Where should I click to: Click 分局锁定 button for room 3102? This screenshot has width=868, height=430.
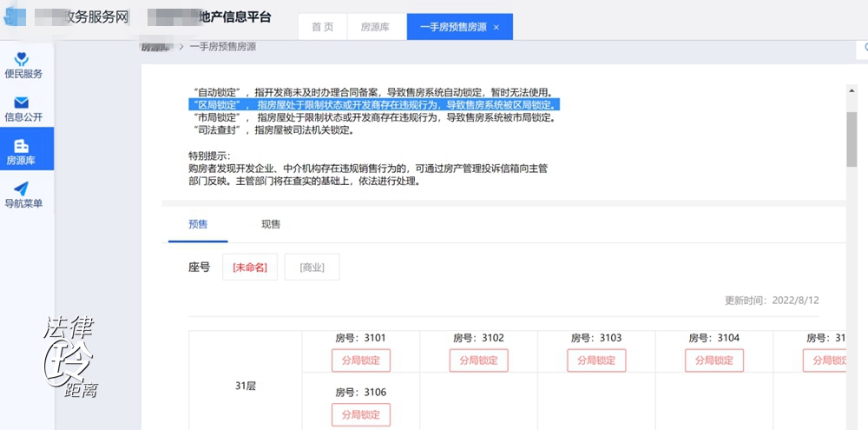[478, 361]
